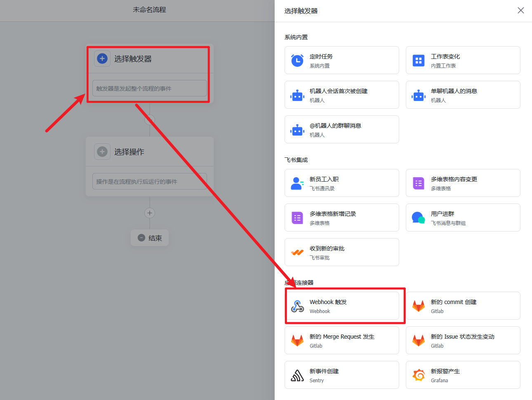Choose the 工作表变化 trigger card
532x400 pixels.
463,60
